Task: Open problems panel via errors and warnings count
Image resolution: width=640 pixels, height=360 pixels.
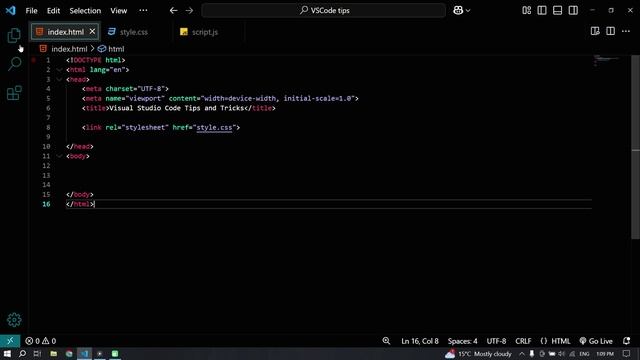Action: 40,341
